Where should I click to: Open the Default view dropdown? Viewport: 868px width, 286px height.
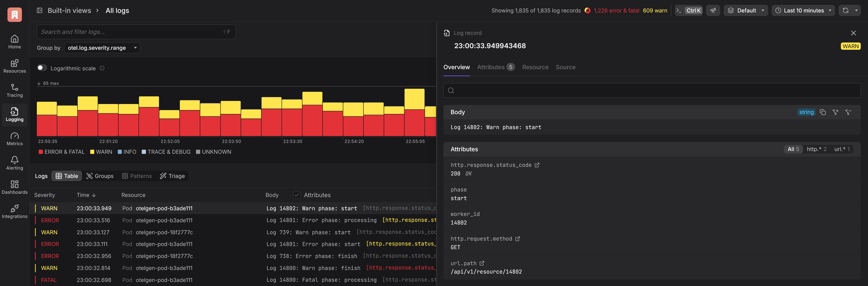(x=746, y=10)
